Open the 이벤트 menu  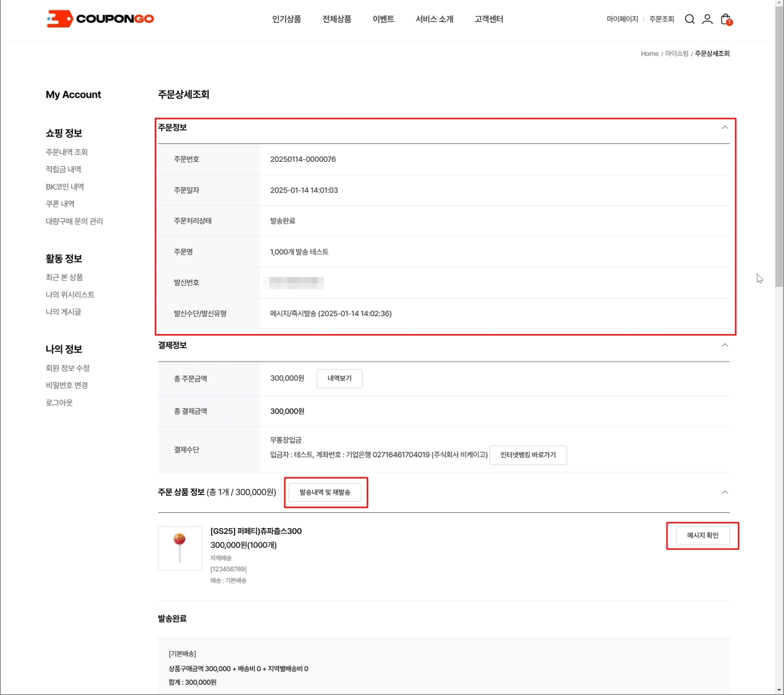[x=383, y=19]
